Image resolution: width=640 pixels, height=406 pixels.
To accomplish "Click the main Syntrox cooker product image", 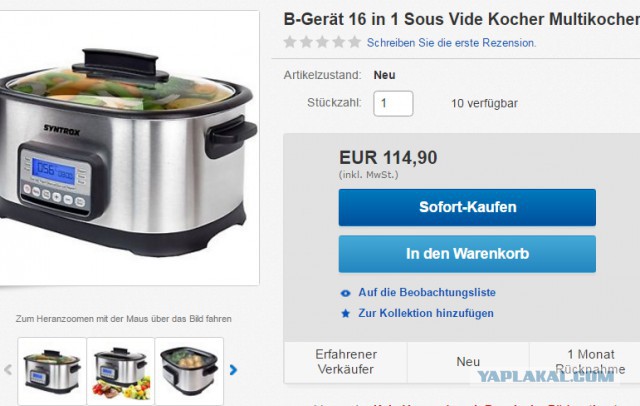I will (x=129, y=148).
